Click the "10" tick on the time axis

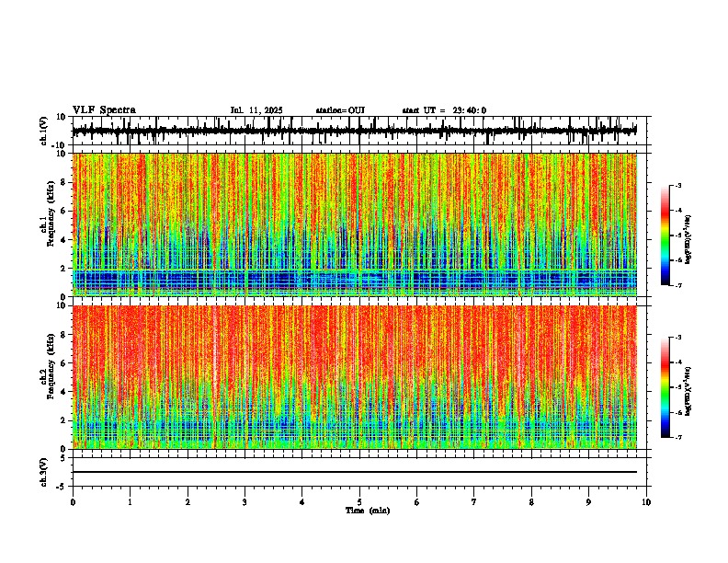click(x=646, y=502)
